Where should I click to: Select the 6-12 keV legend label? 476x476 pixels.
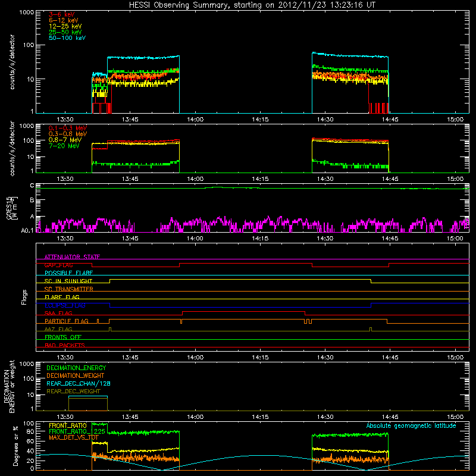(64, 20)
